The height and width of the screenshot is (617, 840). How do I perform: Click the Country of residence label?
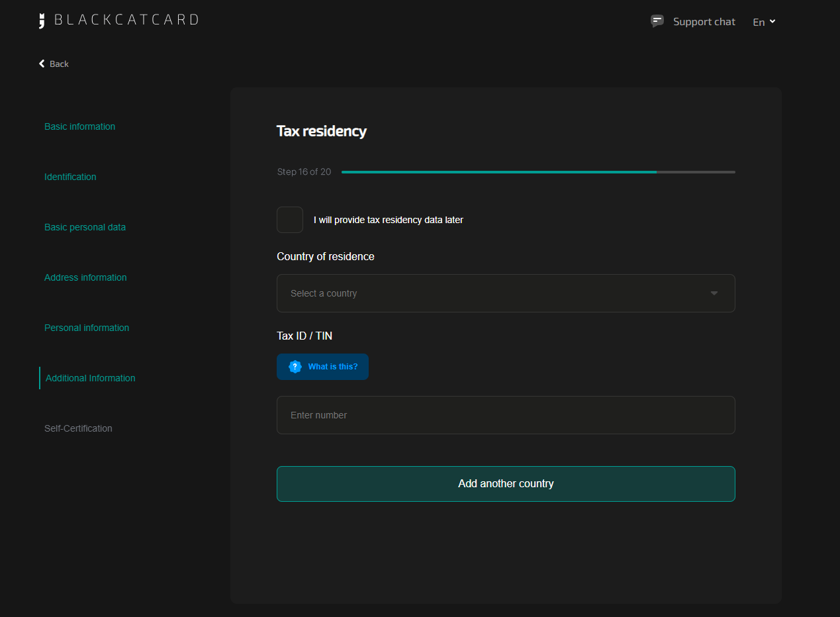tap(326, 256)
